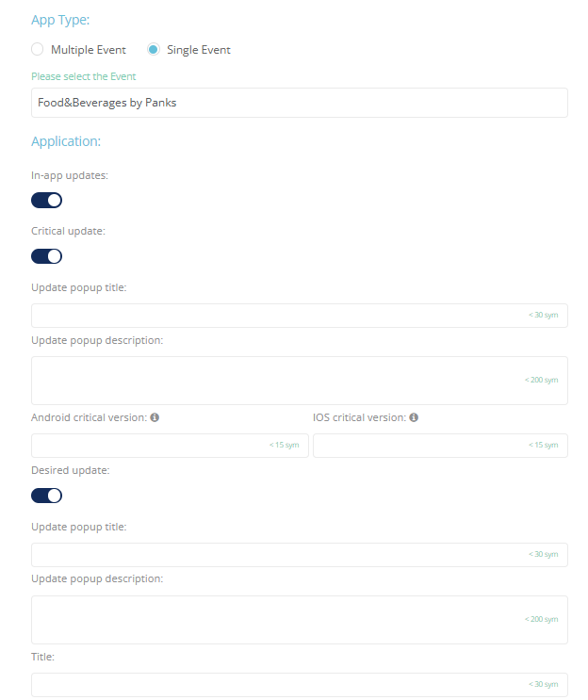The image size is (588, 700).
Task: Disable the Critical update switch
Action: point(47,256)
